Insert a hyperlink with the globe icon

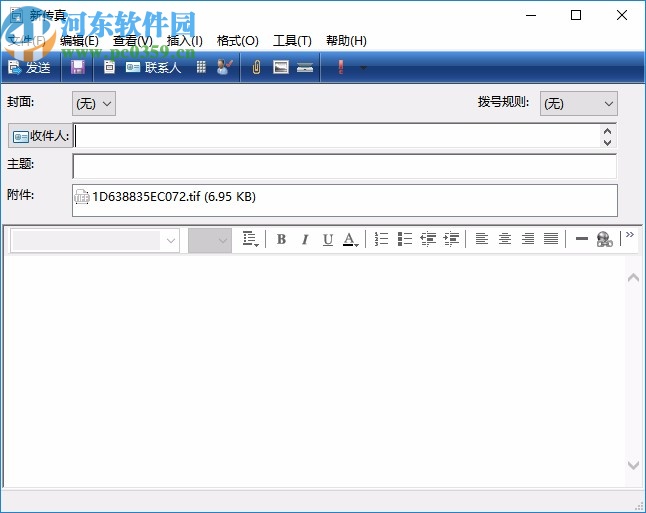pos(604,239)
